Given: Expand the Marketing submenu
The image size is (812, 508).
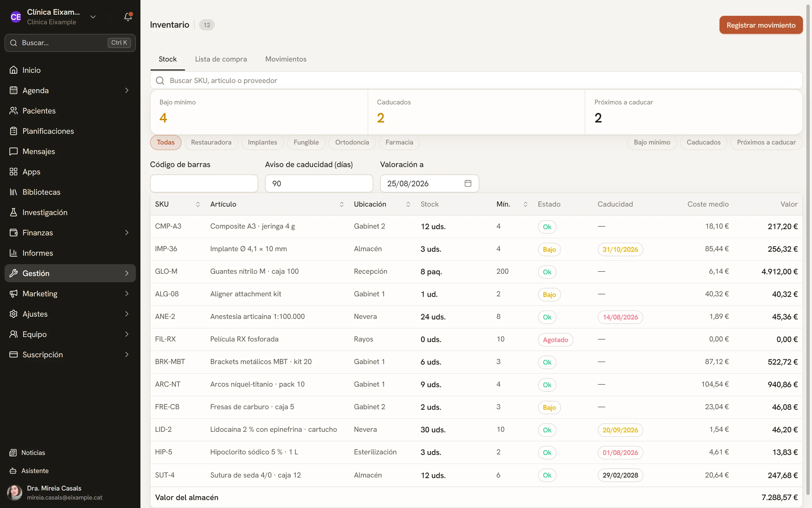Looking at the screenshot, I should tap(127, 294).
